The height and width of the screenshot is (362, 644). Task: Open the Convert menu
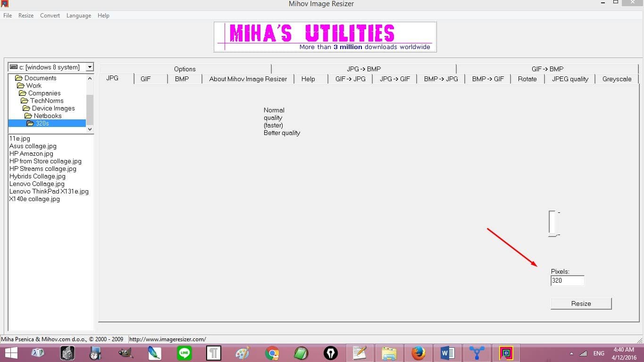(x=50, y=16)
